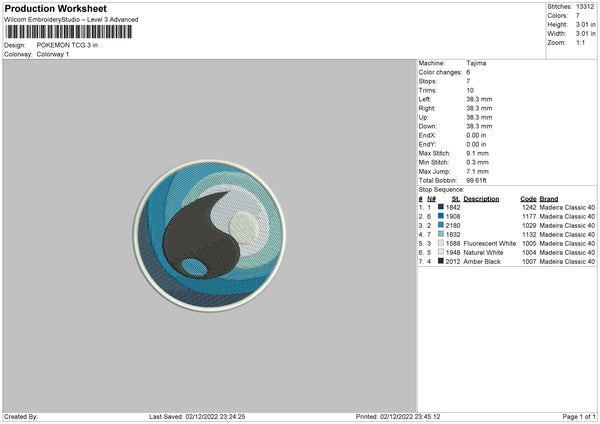Viewport: 600px width, 424px height.
Task: Select the Trims value 10
Action: pos(470,90)
